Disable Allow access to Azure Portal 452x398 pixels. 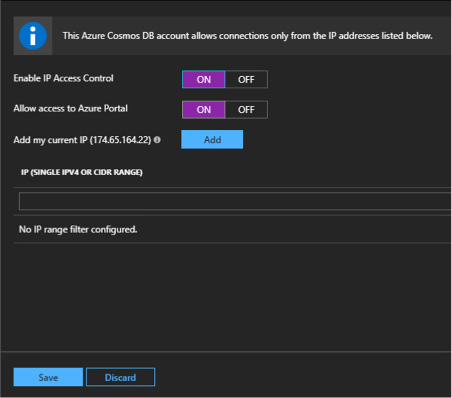click(x=246, y=110)
